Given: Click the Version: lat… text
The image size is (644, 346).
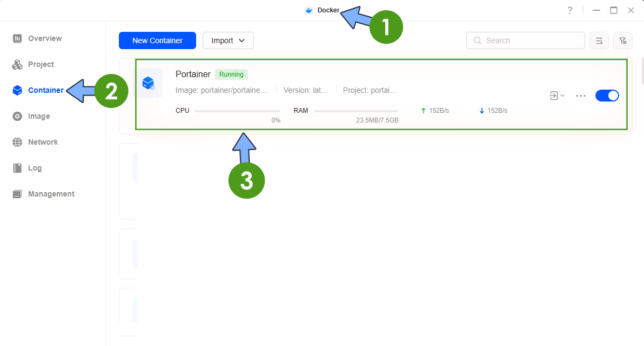Looking at the screenshot, I should pyautogui.click(x=306, y=90).
